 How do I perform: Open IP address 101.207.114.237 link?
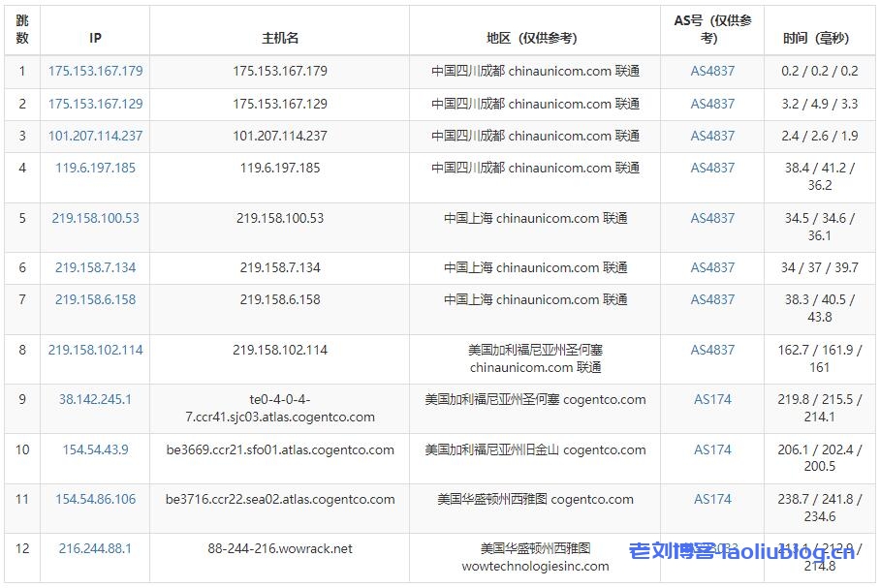pos(95,136)
